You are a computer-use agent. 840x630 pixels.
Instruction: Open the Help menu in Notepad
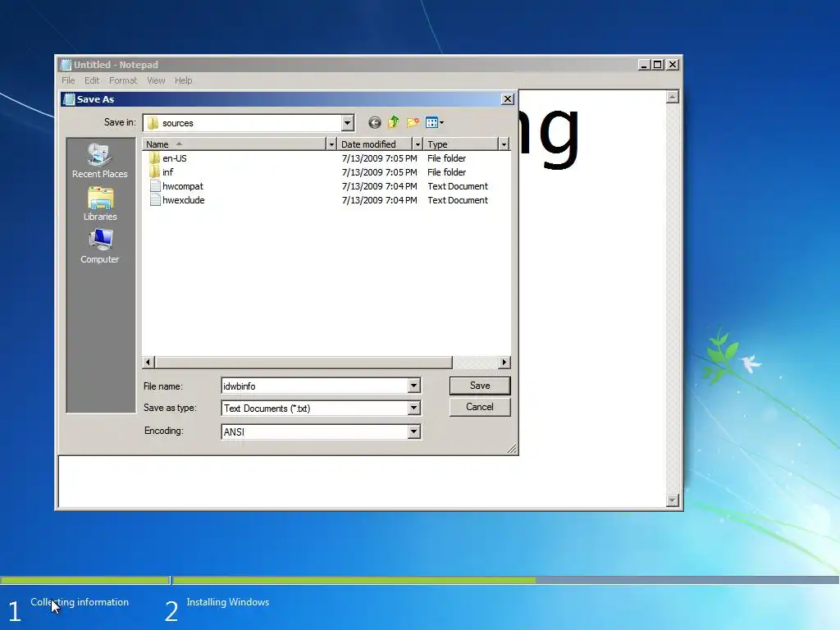coord(183,80)
